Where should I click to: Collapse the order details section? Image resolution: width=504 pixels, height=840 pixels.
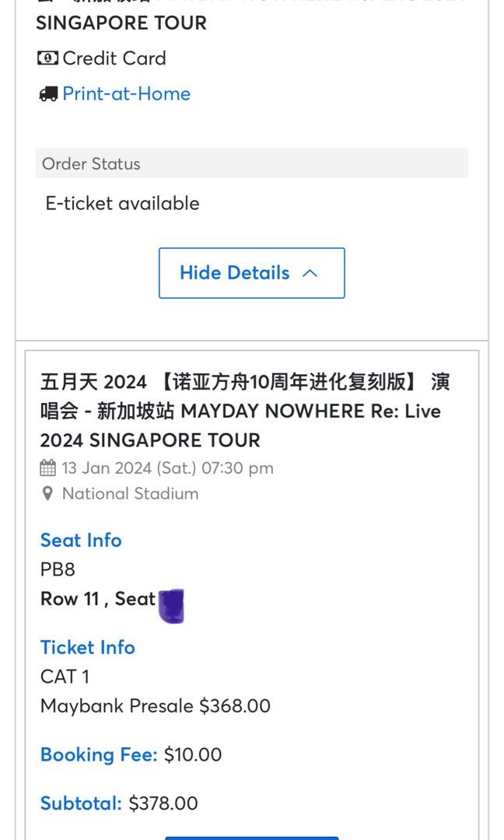(251, 273)
